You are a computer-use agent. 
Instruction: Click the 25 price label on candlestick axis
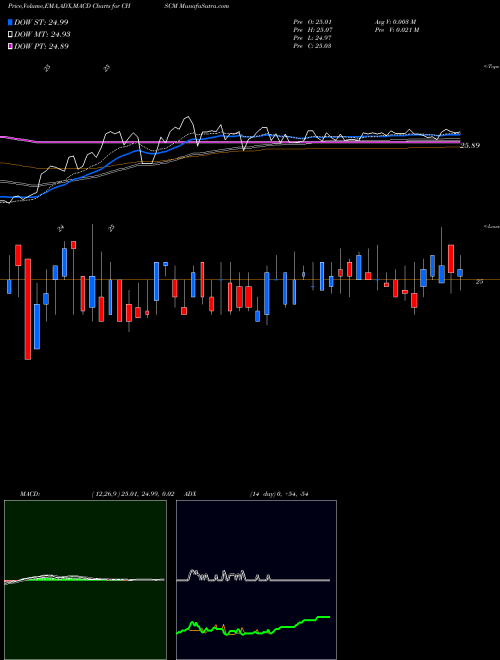coord(479,282)
